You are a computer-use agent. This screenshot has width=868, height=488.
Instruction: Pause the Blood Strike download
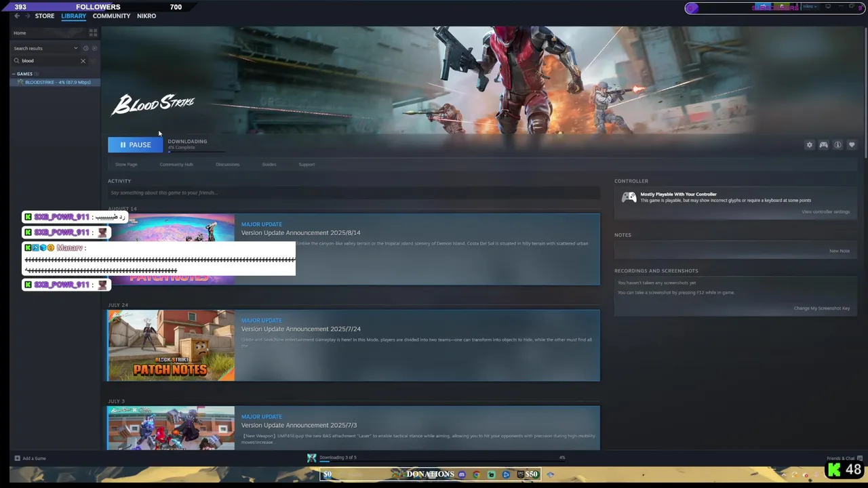click(135, 144)
